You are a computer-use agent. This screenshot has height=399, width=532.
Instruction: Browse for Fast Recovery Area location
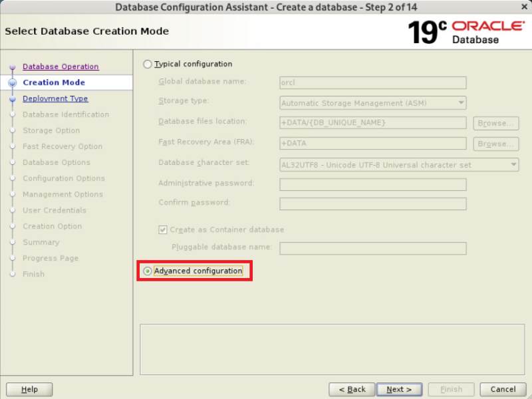click(x=496, y=144)
